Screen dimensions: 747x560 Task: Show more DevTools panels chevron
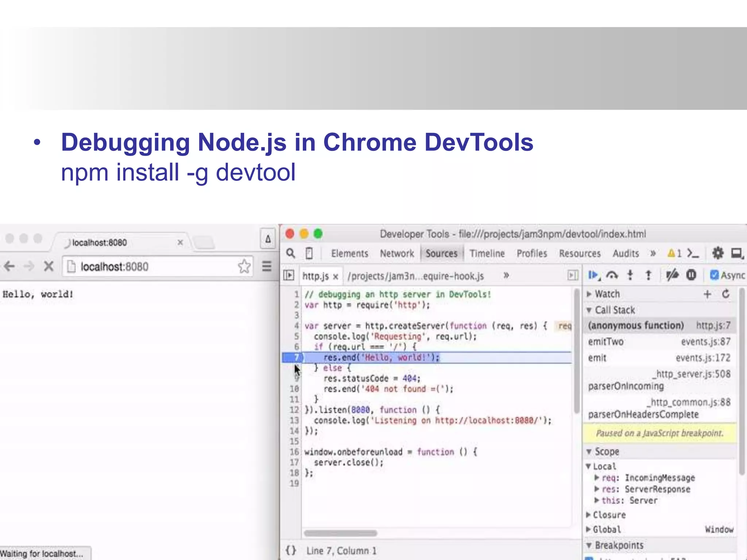[653, 253]
